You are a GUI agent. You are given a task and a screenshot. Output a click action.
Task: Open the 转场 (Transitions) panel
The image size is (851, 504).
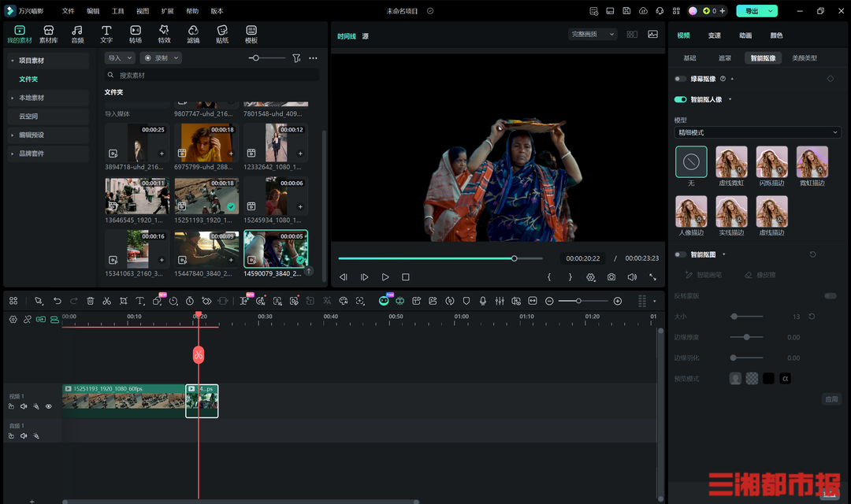136,34
